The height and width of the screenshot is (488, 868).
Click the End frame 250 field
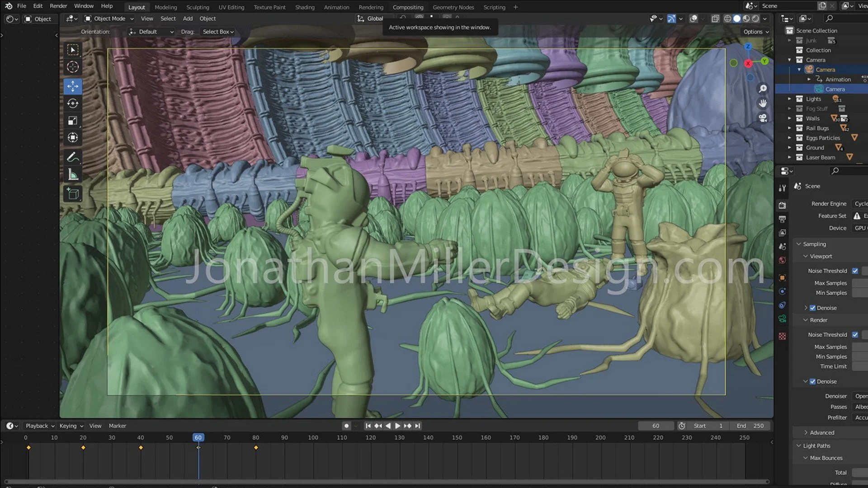[x=750, y=426]
